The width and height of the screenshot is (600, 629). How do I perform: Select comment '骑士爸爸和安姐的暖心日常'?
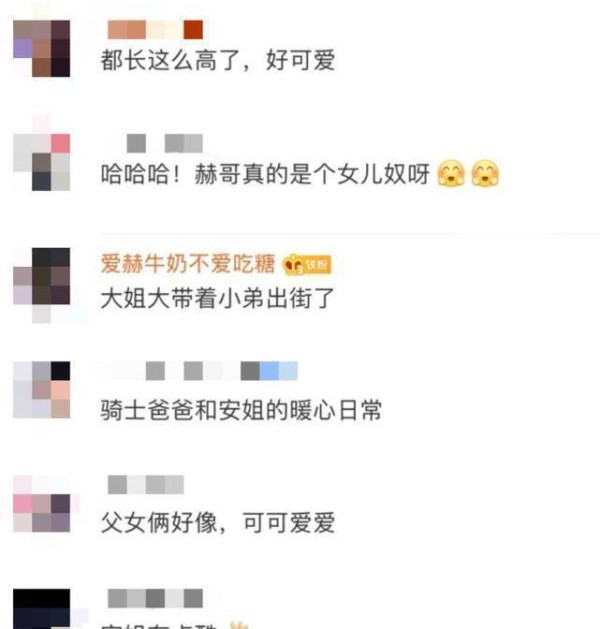pyautogui.click(x=241, y=410)
